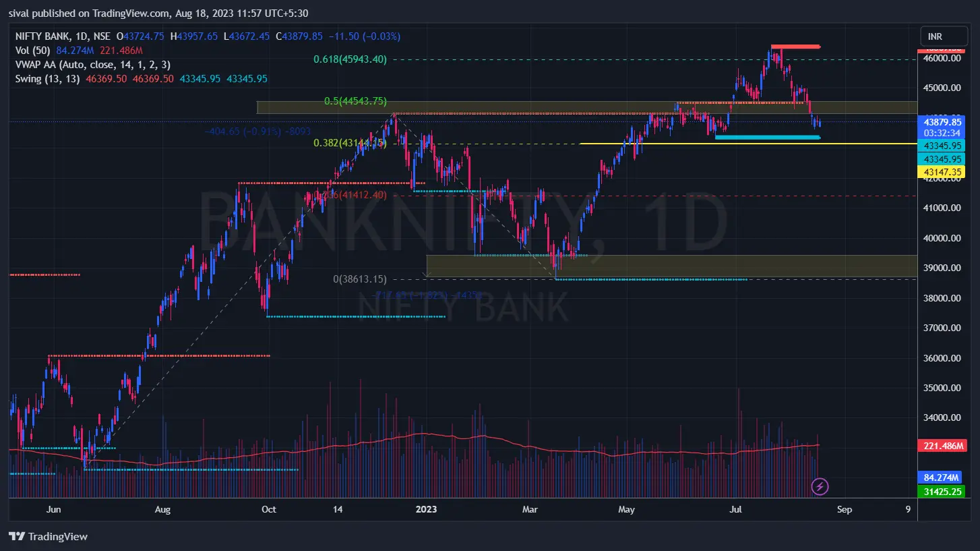The height and width of the screenshot is (551, 980).
Task: Select the upper olive rectangle zone near 44543.75
Action: [586, 107]
